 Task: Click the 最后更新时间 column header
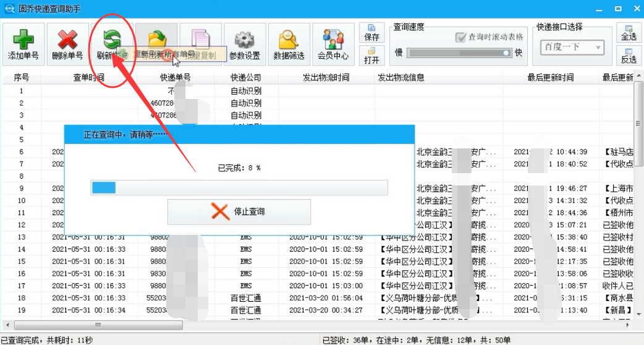click(x=551, y=78)
